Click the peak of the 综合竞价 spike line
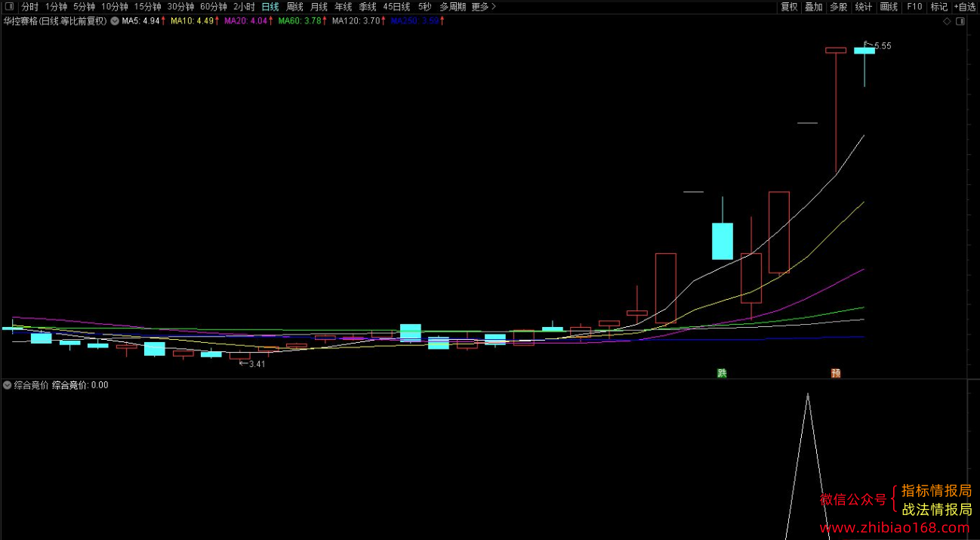The width and height of the screenshot is (980, 540). (x=807, y=394)
